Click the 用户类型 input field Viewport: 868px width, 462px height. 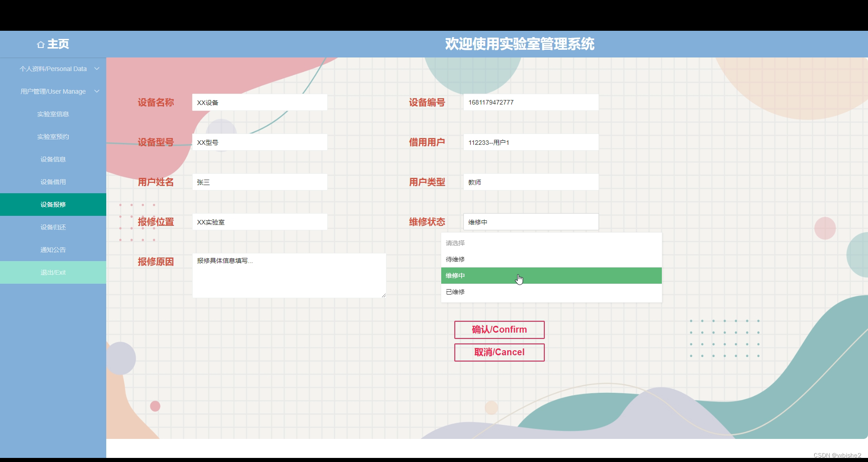pos(531,182)
